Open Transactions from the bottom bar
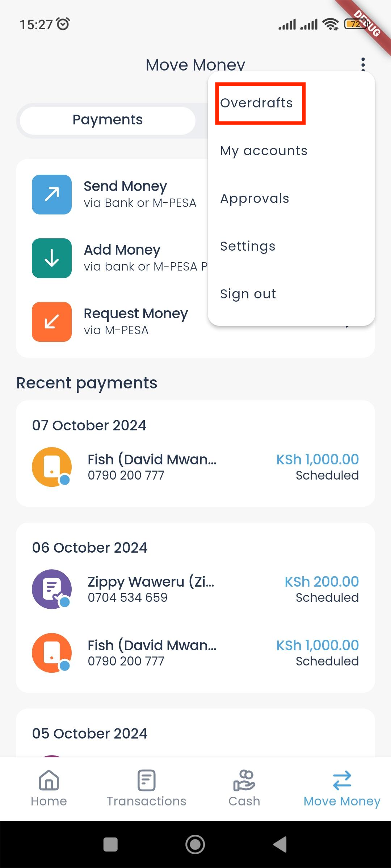 tap(146, 781)
